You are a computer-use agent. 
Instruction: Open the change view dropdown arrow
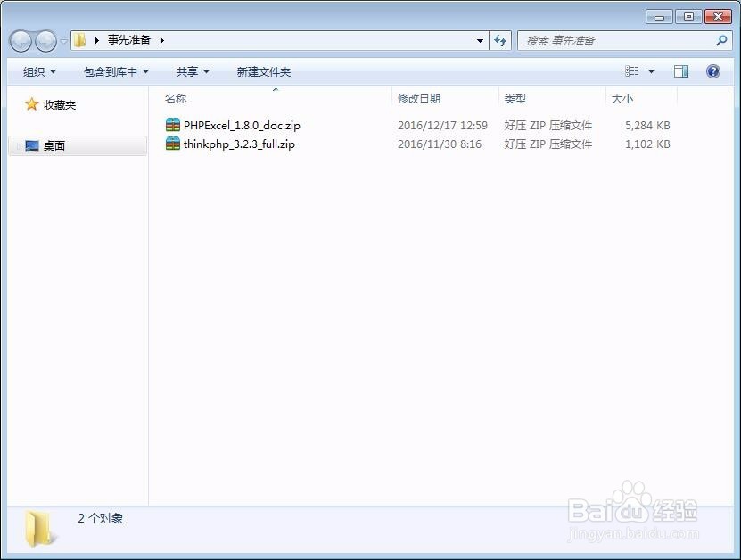(x=651, y=70)
